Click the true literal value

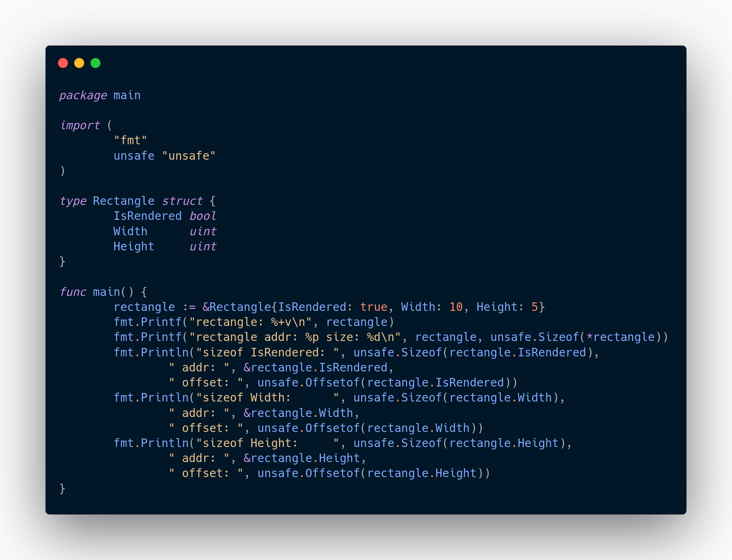coord(374,307)
